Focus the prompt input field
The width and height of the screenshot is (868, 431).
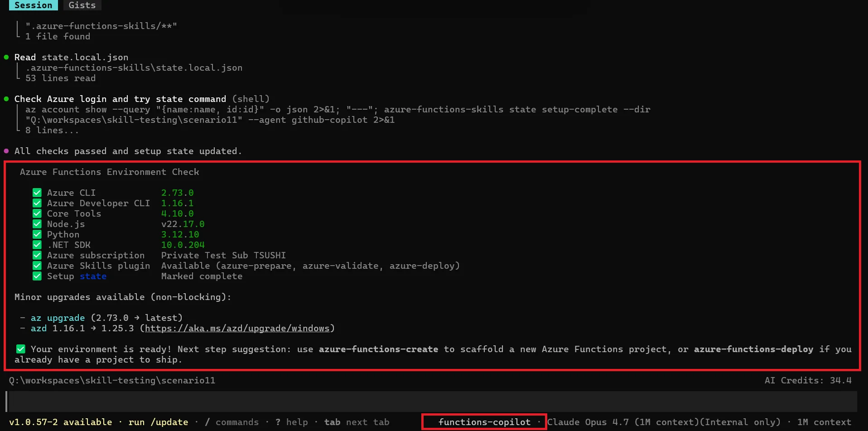coord(433,402)
